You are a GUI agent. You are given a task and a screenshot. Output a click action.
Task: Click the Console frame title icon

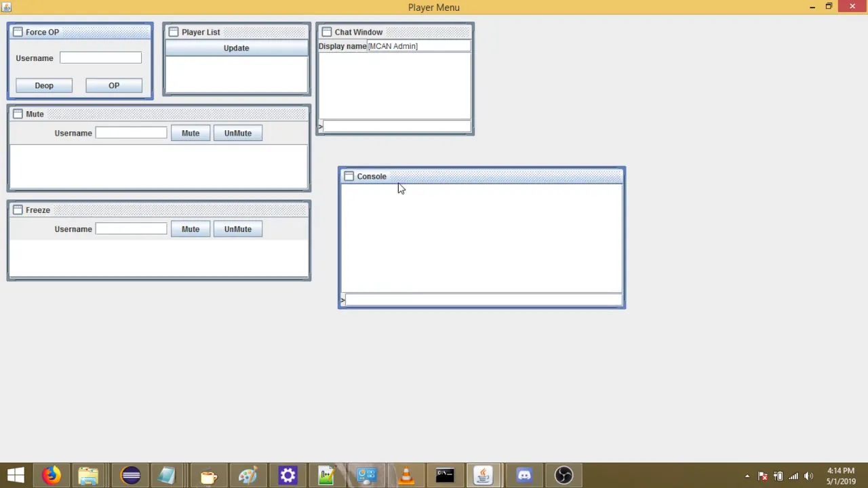click(349, 176)
